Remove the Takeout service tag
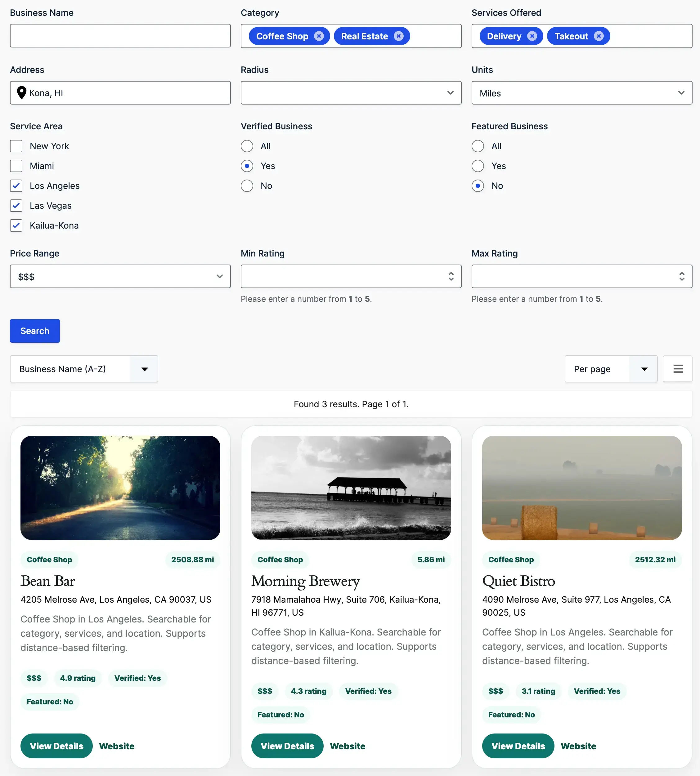 pos(599,36)
